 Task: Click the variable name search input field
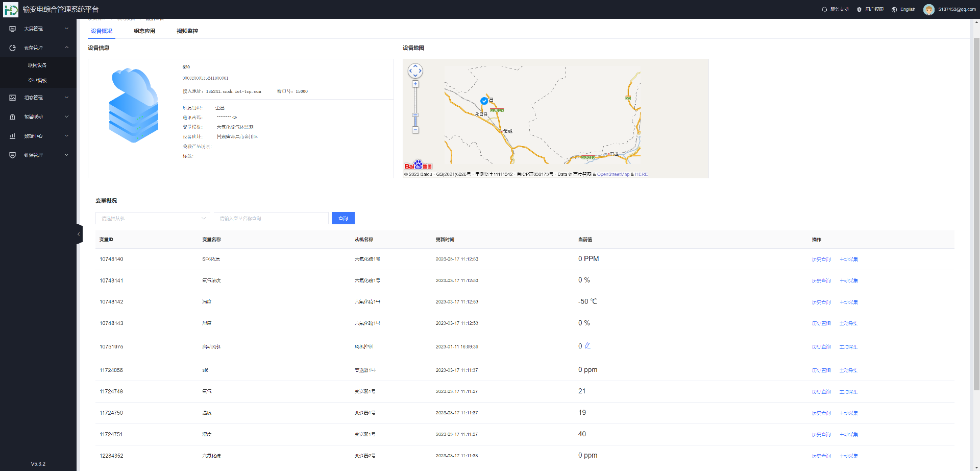tap(271, 218)
